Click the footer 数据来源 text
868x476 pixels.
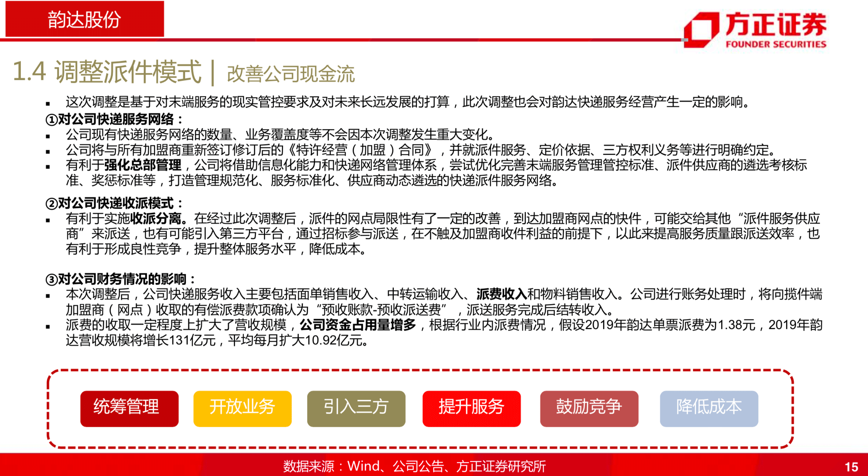[x=414, y=466]
